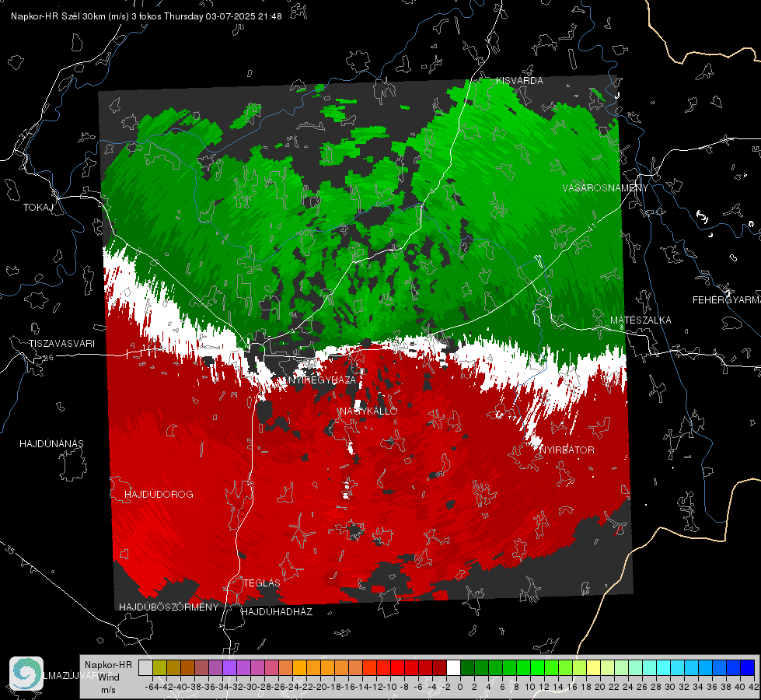The image size is (761, 700).
Task: Pick the gray leftmost legend swatch
Action: click(145, 667)
